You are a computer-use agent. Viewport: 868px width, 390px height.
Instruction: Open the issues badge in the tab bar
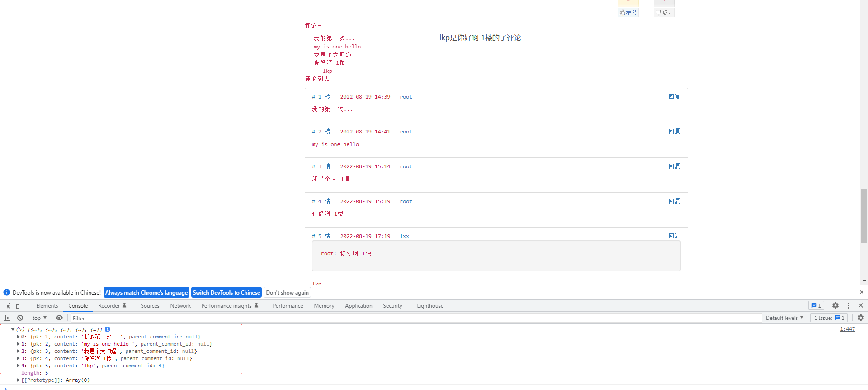[816, 306]
